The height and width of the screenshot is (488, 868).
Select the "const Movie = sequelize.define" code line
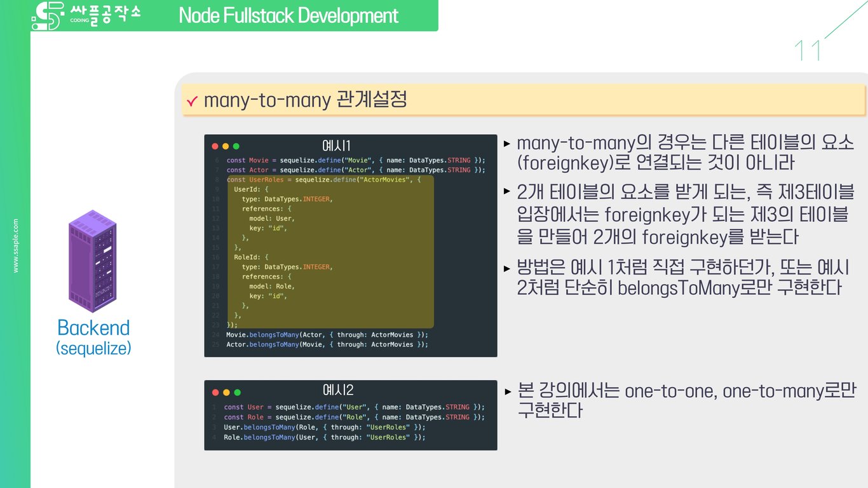356,160
